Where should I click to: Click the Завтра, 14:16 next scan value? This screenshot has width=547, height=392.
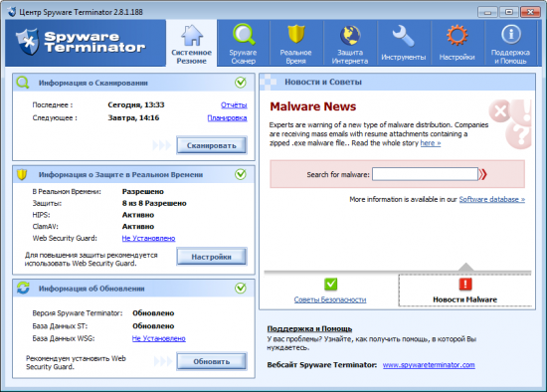pyautogui.click(x=133, y=118)
